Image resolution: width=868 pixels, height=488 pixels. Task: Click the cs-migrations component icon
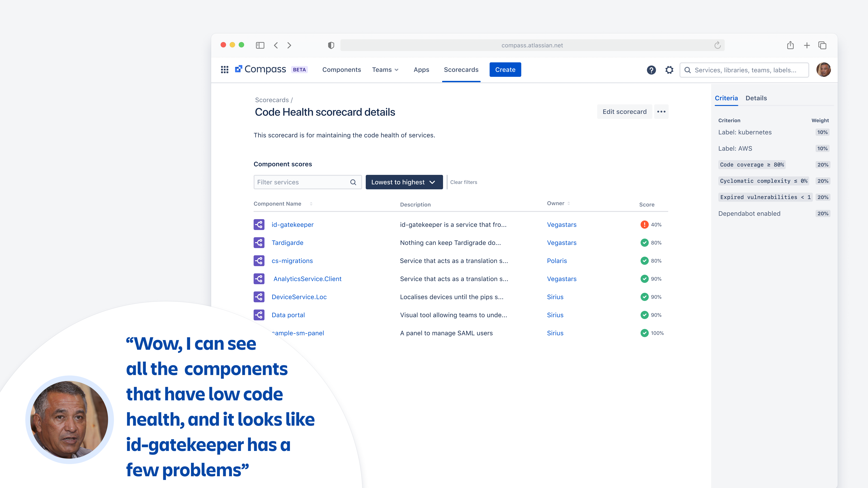(x=259, y=261)
